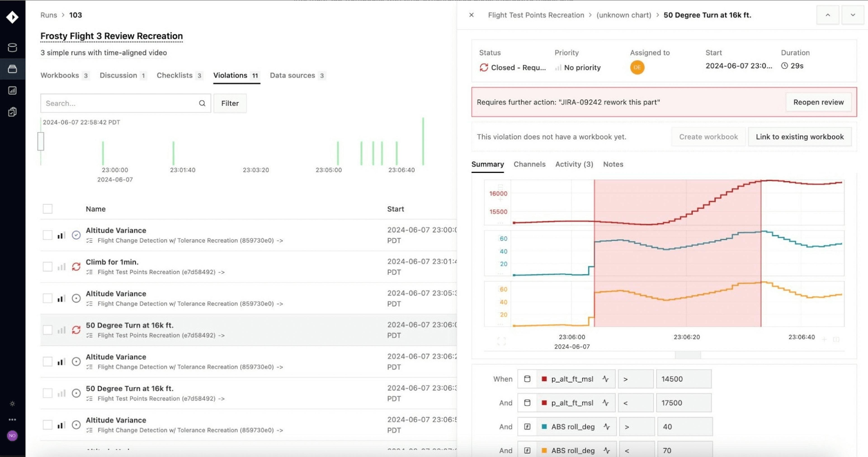
Task: Check the checkbox next to first Altitude Variance
Action: pyautogui.click(x=47, y=235)
